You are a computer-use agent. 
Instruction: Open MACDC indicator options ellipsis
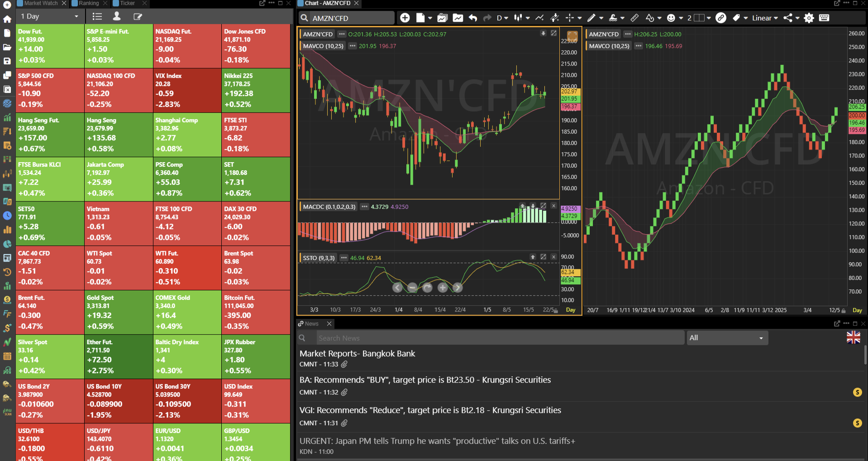(364, 206)
